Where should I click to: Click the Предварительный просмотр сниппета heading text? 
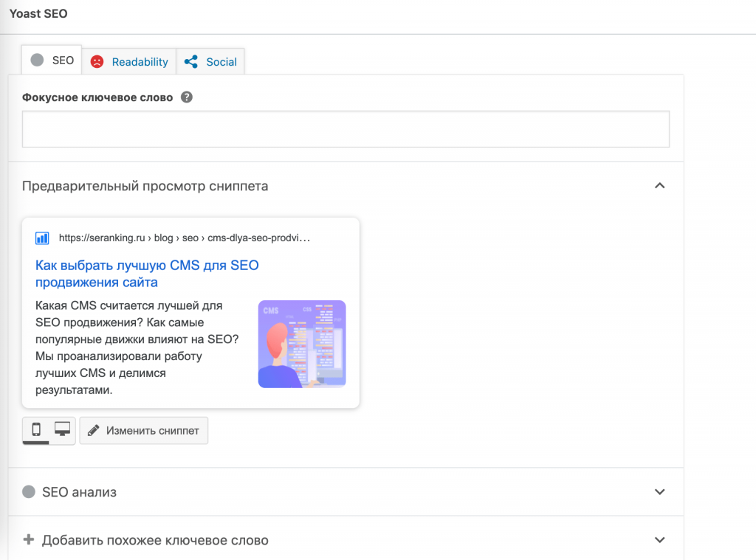coord(145,186)
